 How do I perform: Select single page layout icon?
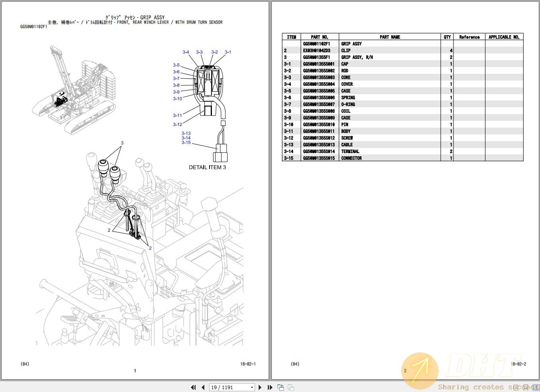click(516, 387)
